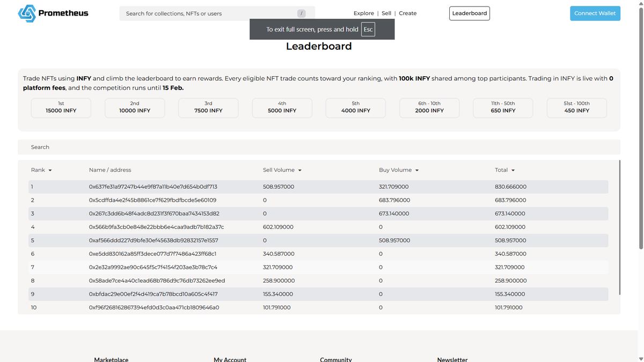Click address 0x566b9fa3cb0e848e22bbb6e4caa9adb7b182a37c
This screenshot has width=644, height=362.
coord(157,227)
